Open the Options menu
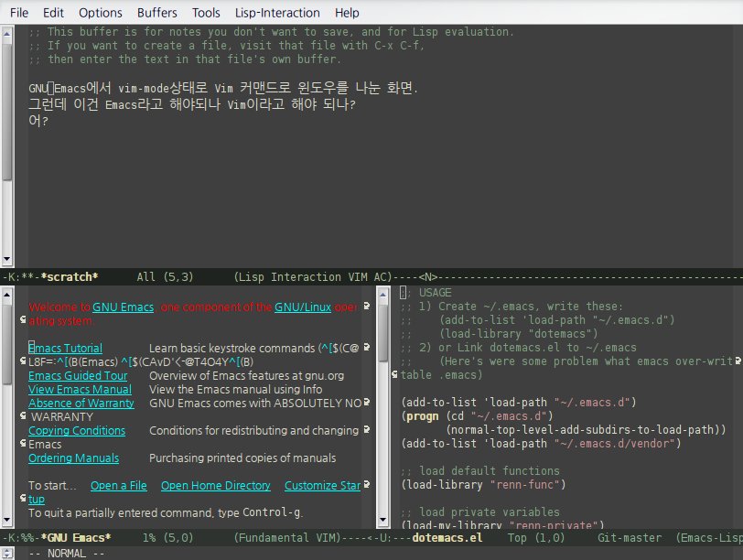The height and width of the screenshot is (560, 743). pyautogui.click(x=100, y=12)
